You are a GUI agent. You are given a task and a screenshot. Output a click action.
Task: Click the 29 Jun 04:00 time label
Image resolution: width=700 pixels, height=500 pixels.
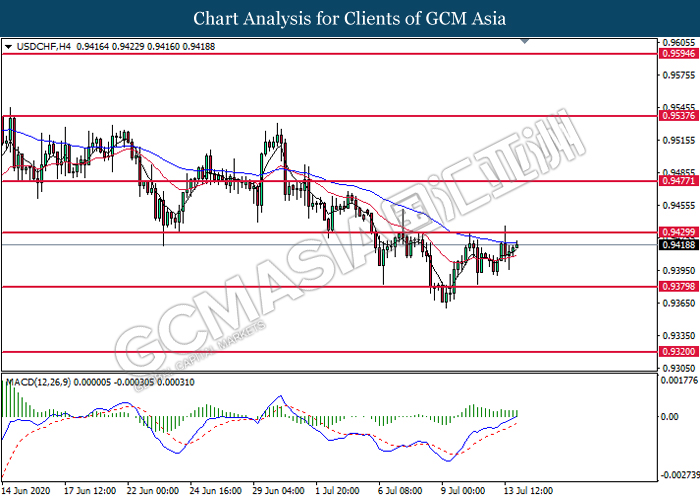[x=279, y=491]
